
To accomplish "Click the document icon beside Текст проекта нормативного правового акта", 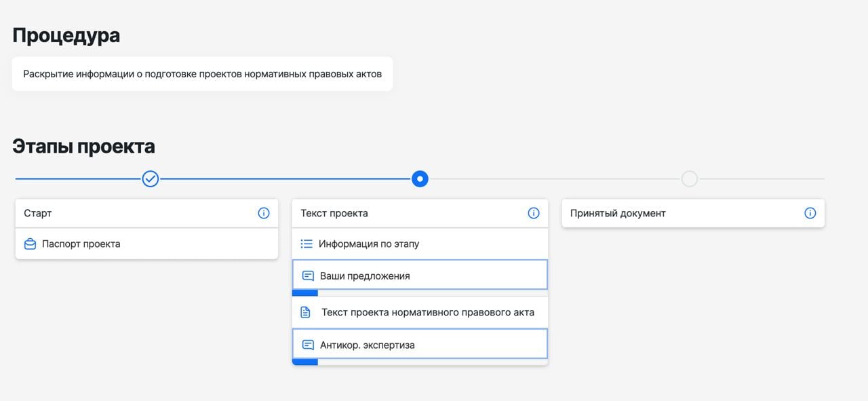I will pyautogui.click(x=307, y=311).
